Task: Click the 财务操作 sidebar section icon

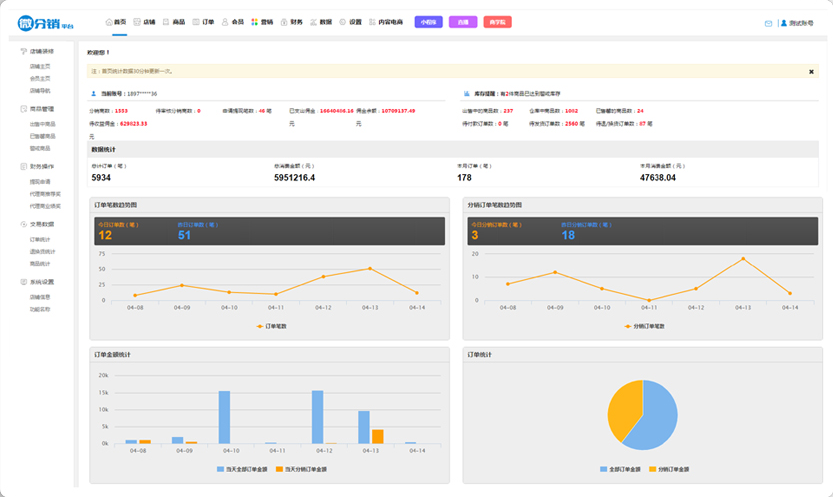Action: [23, 167]
